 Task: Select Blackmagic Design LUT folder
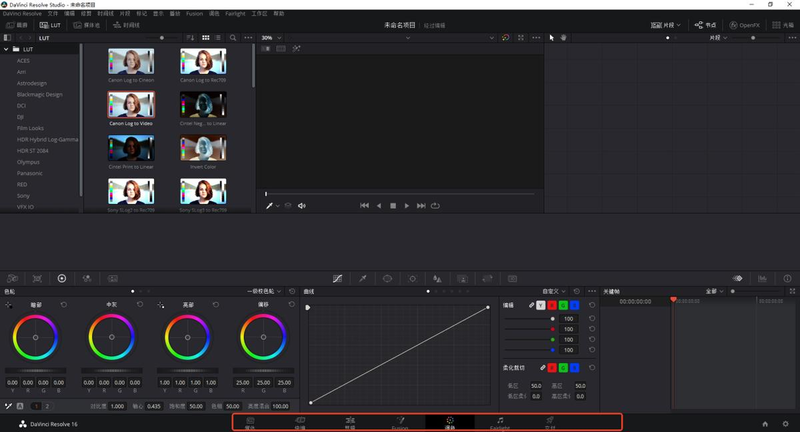(39, 94)
